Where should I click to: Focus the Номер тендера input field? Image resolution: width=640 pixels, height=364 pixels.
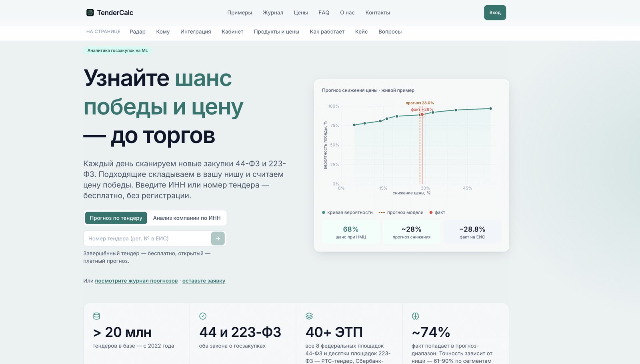[x=147, y=238]
